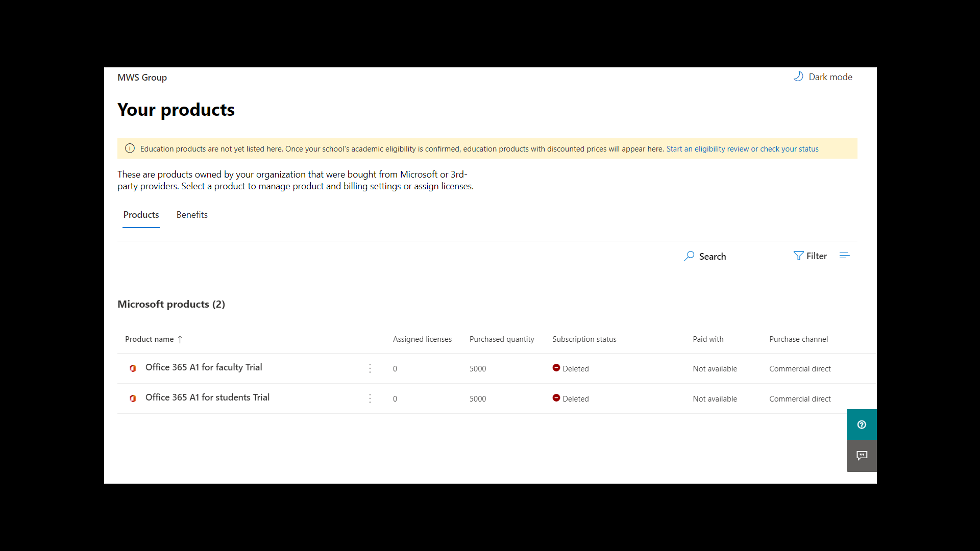Open eligibility review status link
This screenshot has height=551, width=980.
point(742,149)
